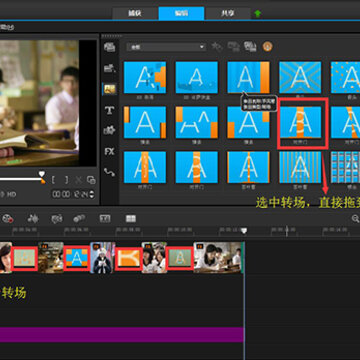Apply current effect to video track icon
The image size is (360, 360).
click(234, 47)
